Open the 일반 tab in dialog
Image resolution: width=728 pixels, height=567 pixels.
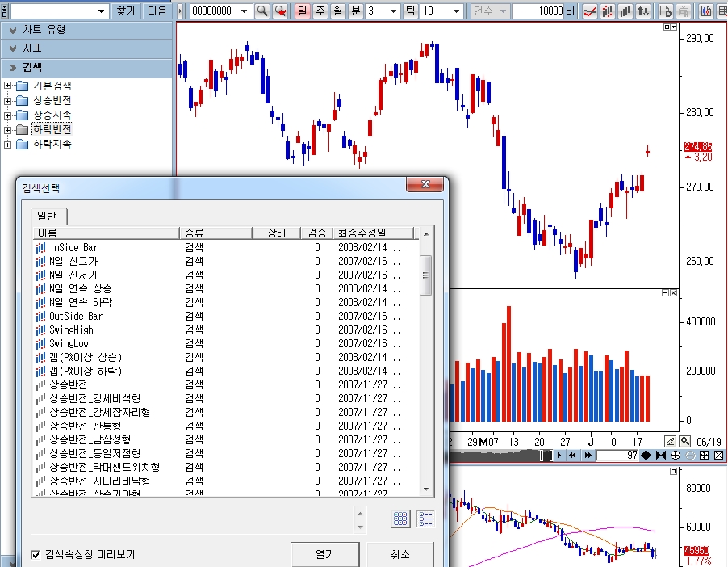[48, 216]
